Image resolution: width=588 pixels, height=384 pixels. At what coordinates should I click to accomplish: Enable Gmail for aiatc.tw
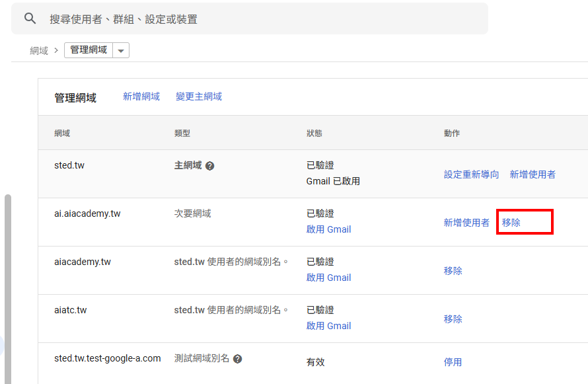click(x=328, y=326)
